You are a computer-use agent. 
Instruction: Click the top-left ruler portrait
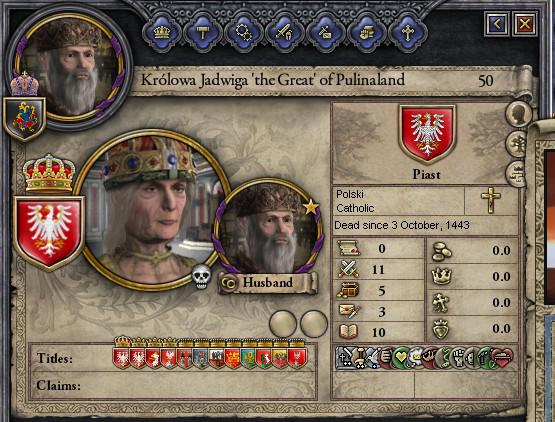(x=70, y=67)
